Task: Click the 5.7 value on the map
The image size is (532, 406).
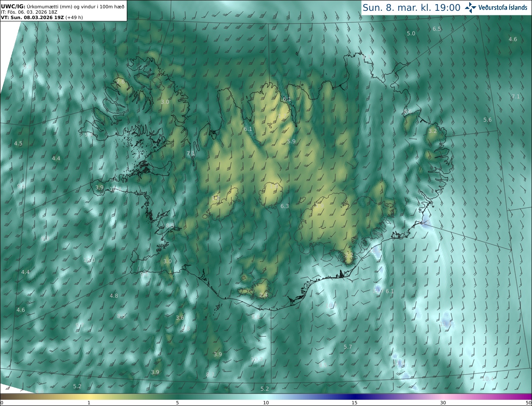Action: 348,347
